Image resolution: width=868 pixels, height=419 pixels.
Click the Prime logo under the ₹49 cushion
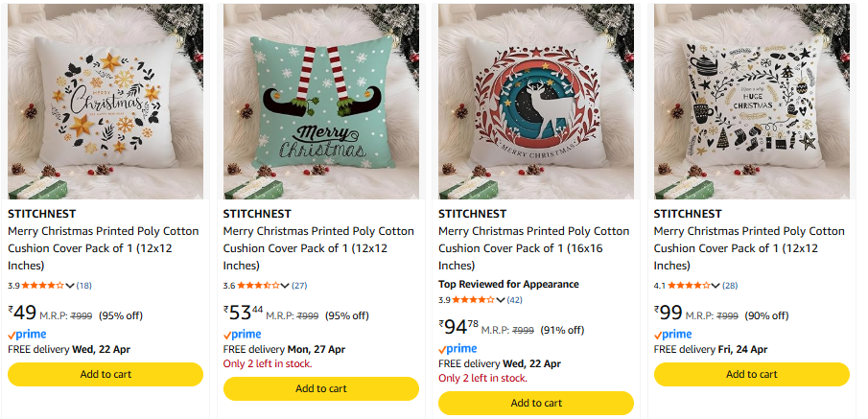coord(26,335)
